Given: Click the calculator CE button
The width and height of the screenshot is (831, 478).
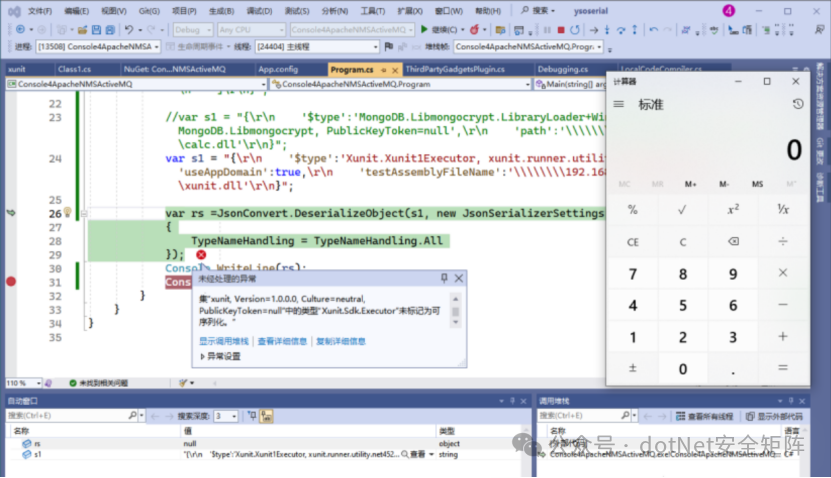Looking at the screenshot, I should point(633,242).
